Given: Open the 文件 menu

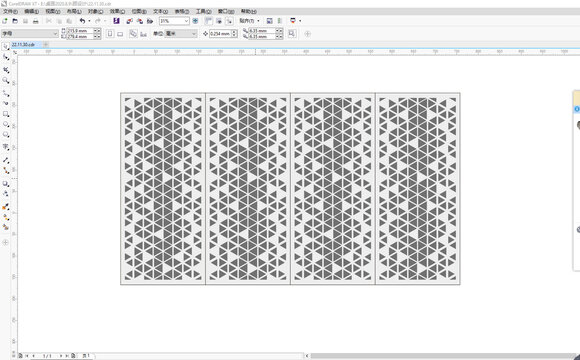Looking at the screenshot, I should 10,11.
